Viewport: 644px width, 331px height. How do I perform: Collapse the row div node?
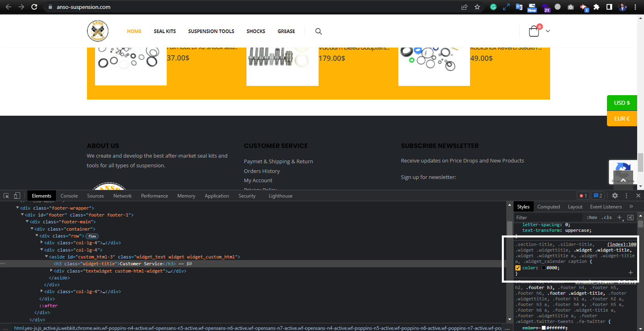click(x=37, y=235)
